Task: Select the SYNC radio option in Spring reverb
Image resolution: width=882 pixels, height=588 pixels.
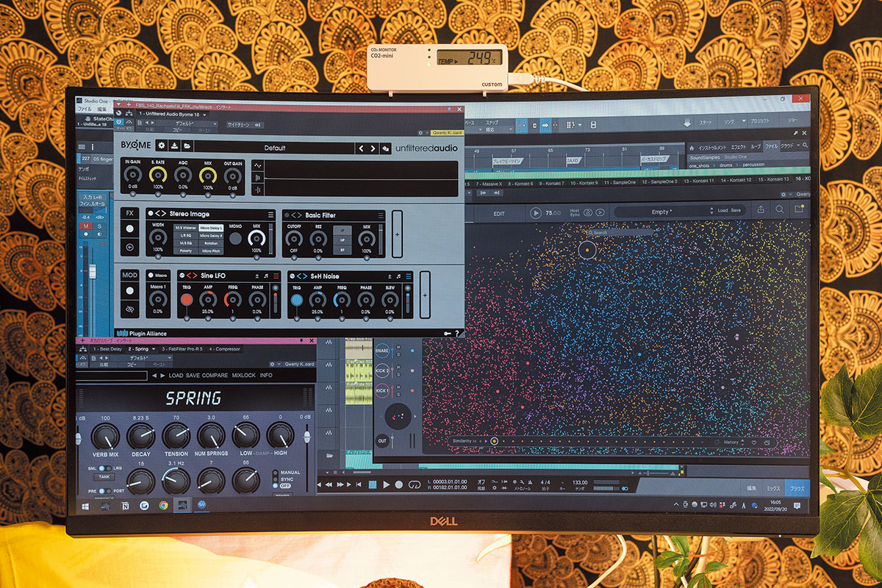Action: coord(275,478)
